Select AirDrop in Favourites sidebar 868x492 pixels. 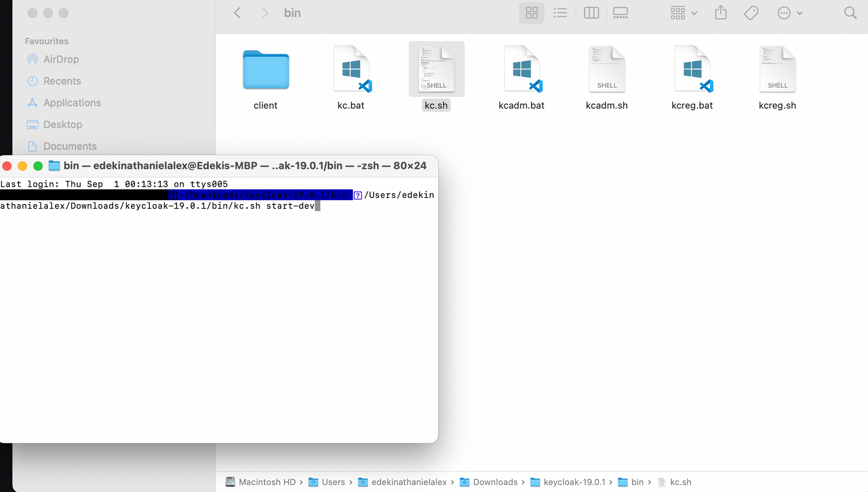(61, 59)
